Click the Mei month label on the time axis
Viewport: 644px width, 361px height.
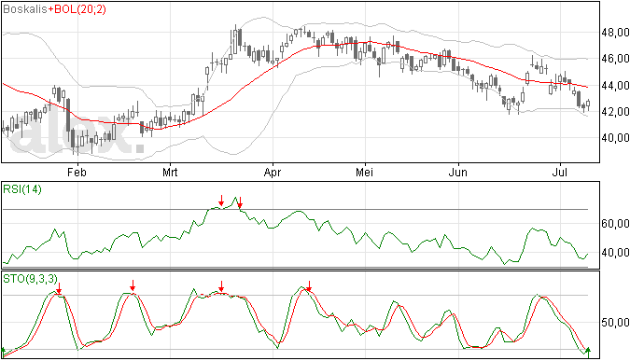[x=365, y=172]
